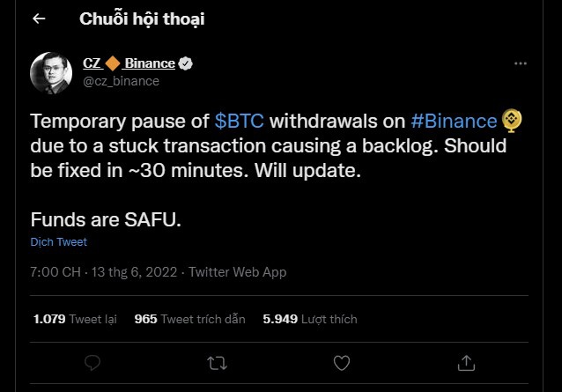Click the Dịch Tweet translate link
This screenshot has width=562, height=392.
coord(58,241)
